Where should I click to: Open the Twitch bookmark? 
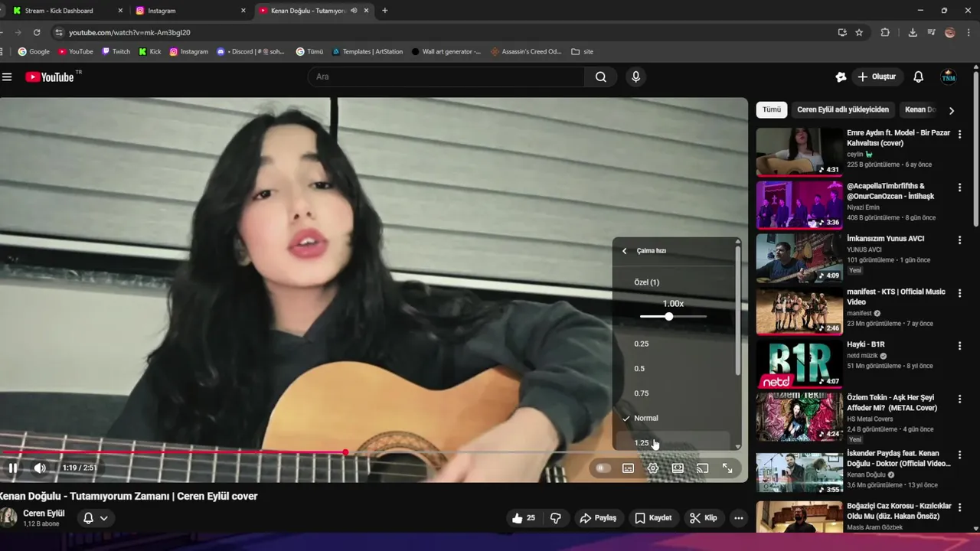coord(116,51)
